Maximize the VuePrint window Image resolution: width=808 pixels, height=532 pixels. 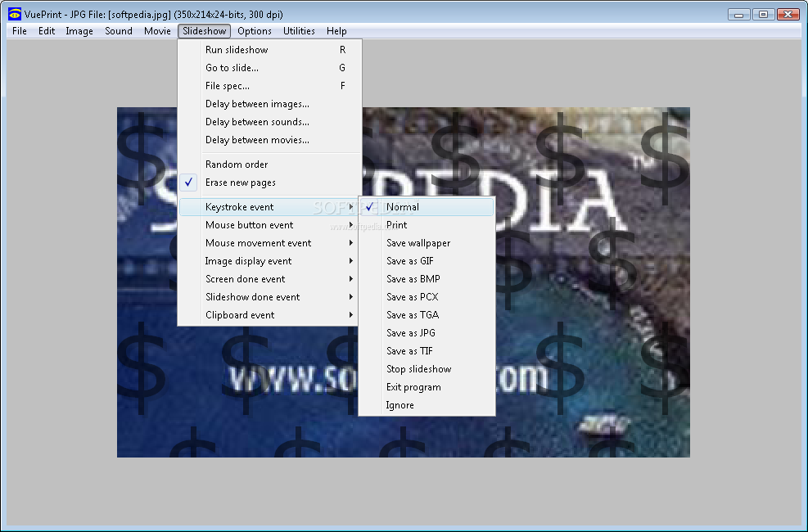point(763,15)
